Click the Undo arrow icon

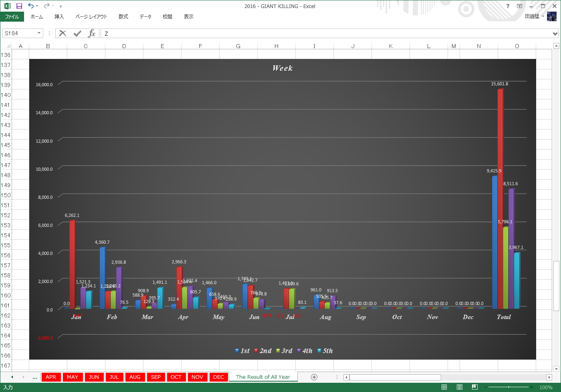[31, 6]
